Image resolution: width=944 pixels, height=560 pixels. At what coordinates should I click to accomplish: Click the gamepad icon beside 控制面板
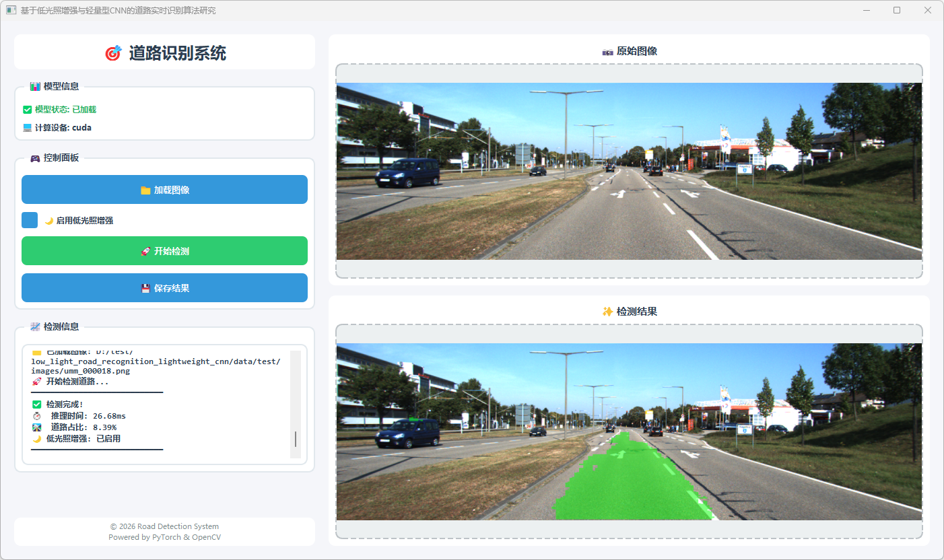tap(35, 158)
